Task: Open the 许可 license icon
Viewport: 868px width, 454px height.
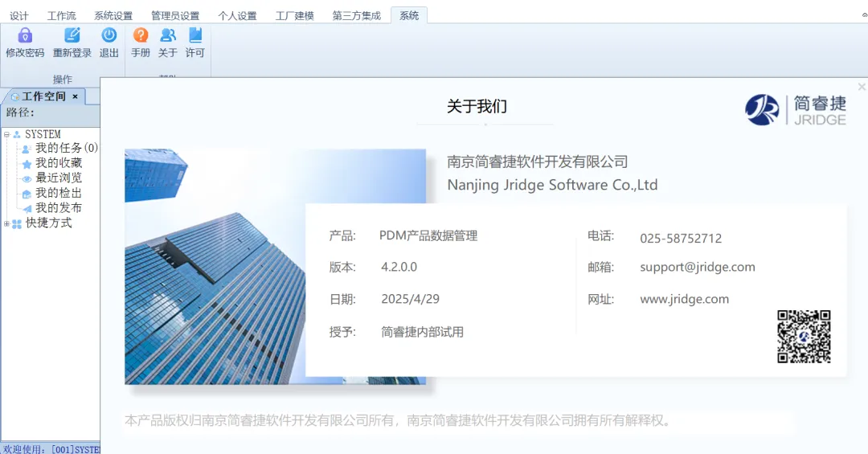Action: 194,35
